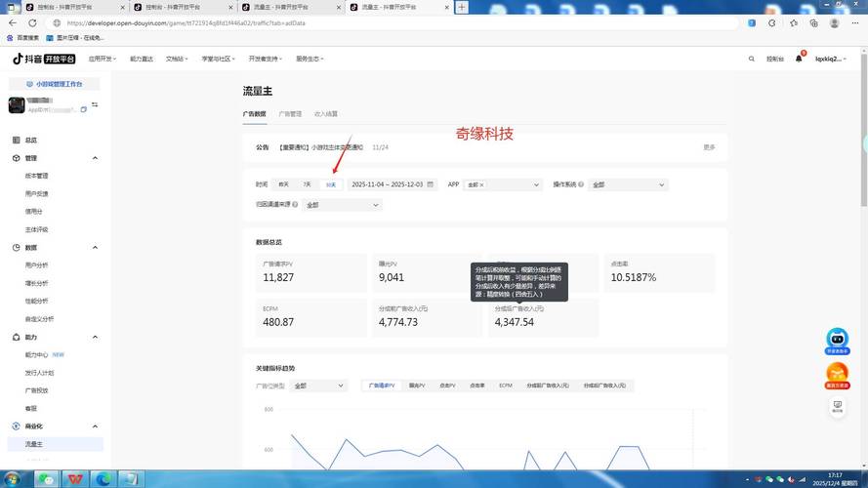Click the help icon beside 操作系统
Screen dimensions: 868x488
(x=581, y=184)
